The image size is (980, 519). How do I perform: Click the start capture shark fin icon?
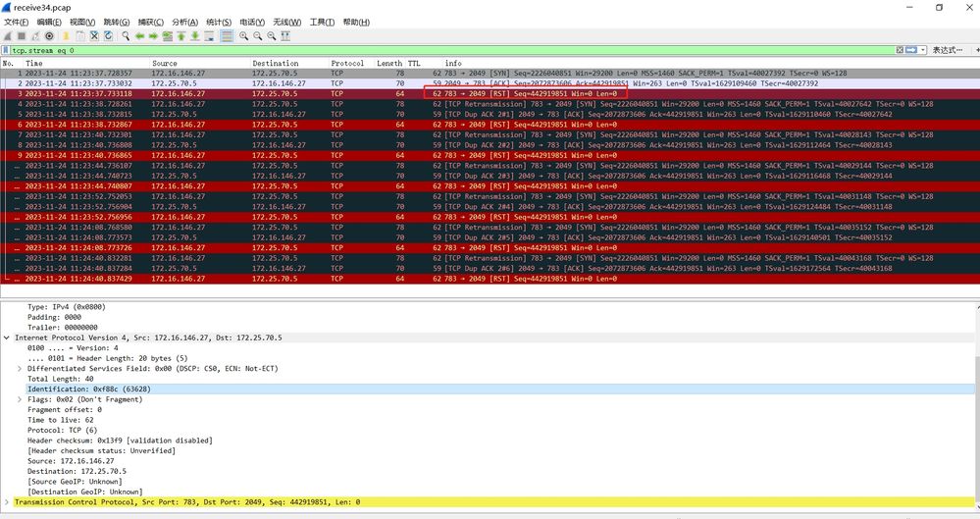[x=8, y=36]
